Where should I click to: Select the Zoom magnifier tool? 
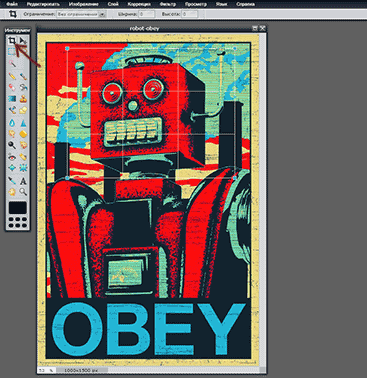(x=23, y=192)
